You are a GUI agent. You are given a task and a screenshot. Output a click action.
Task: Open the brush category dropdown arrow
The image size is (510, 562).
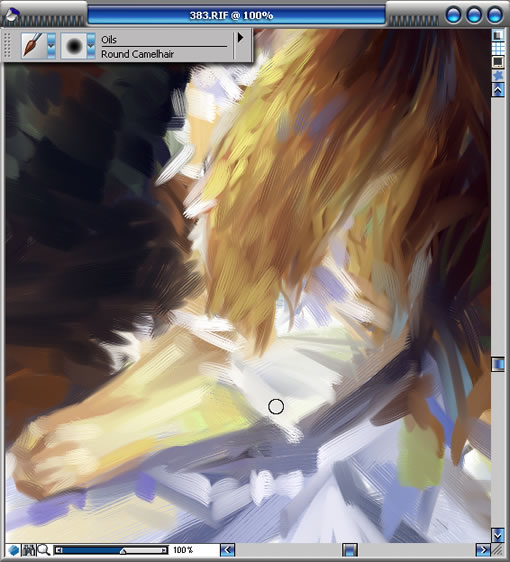(51, 46)
